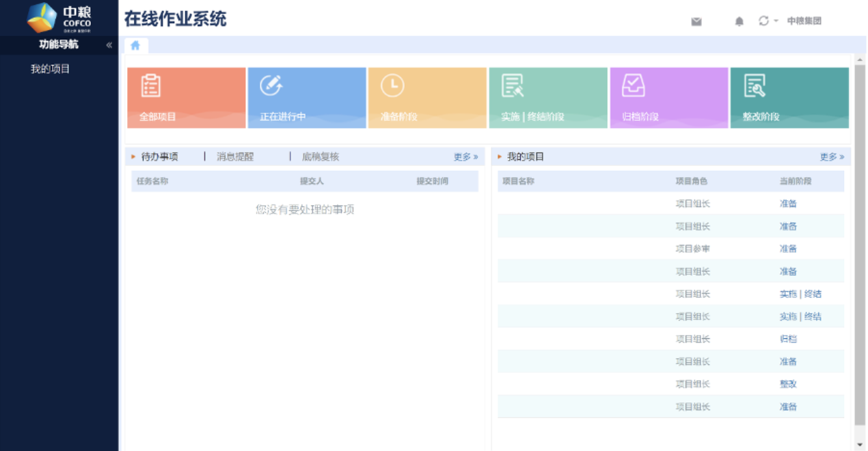Open the refresh dropdown arrow in header
This screenshot has width=868, height=451.
point(776,21)
